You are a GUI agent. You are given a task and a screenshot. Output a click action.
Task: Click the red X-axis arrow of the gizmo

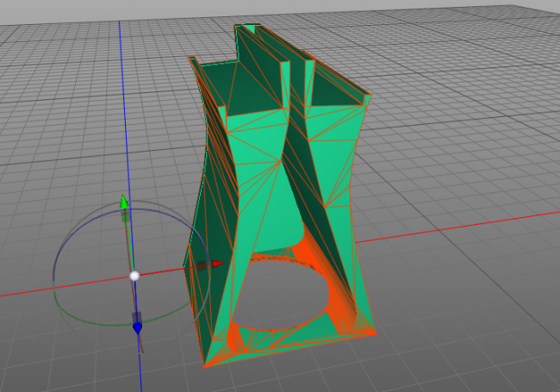point(217,264)
